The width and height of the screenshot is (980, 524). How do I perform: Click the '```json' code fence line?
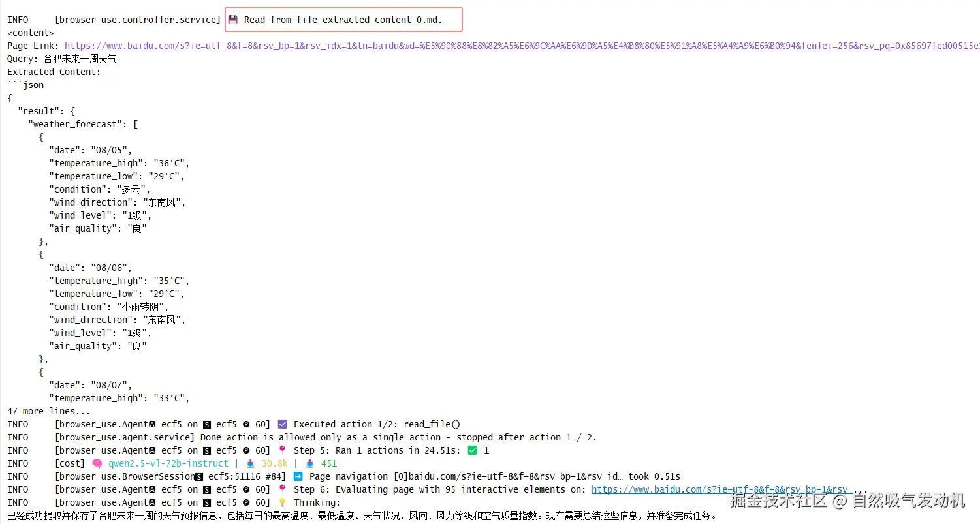25,85
